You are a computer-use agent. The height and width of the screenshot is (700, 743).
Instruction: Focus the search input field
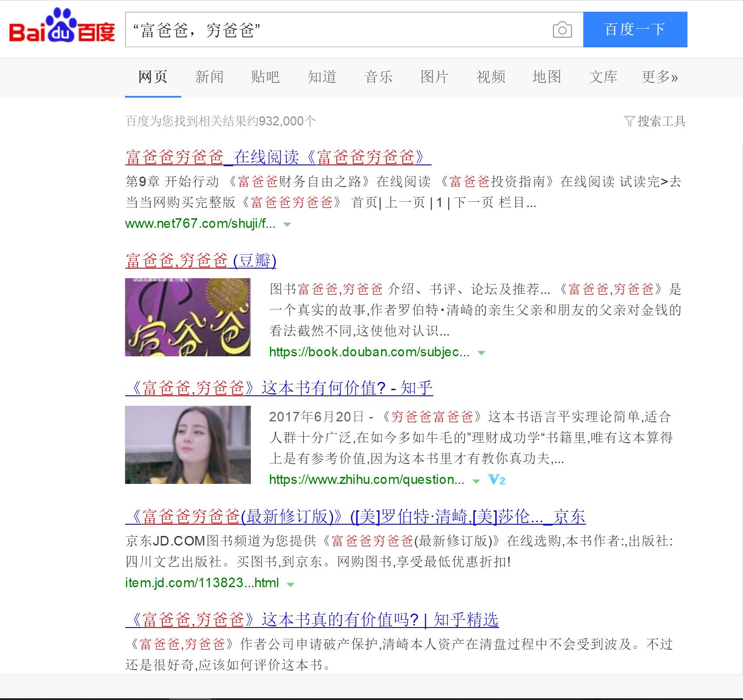tap(339, 30)
